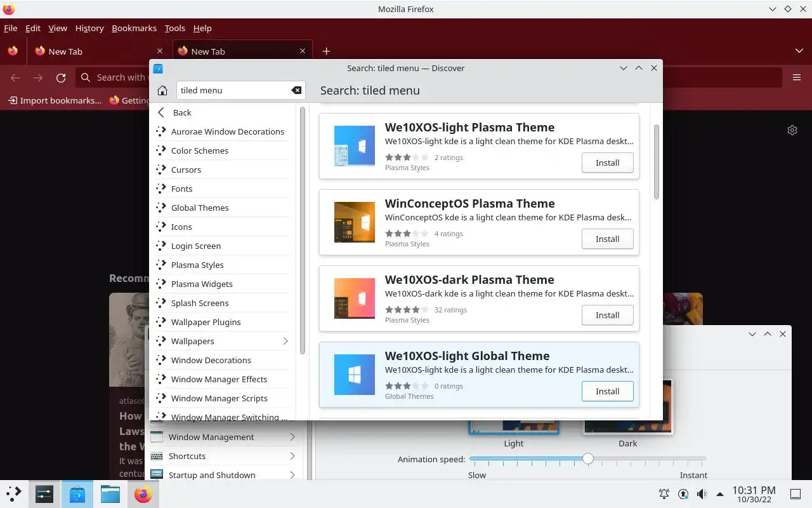Image resolution: width=812 pixels, height=508 pixels.
Task: Select the Color Schemes category
Action: click(x=222, y=150)
